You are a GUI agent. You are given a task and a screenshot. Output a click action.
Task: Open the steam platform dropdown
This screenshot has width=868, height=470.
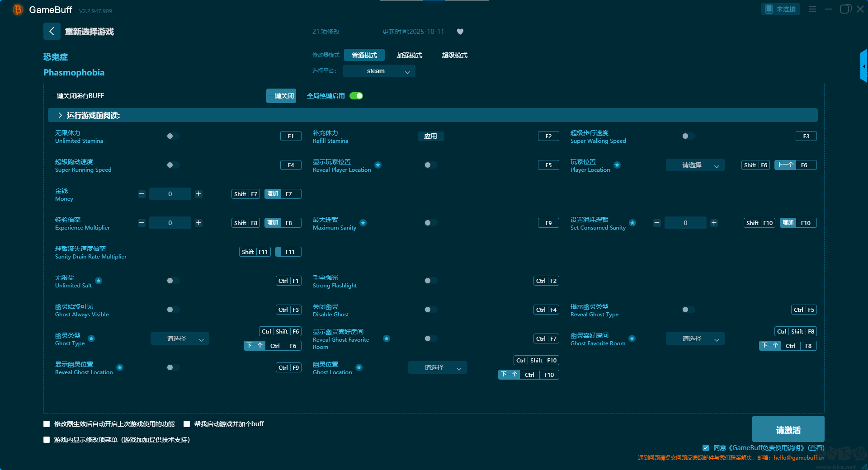coord(379,71)
